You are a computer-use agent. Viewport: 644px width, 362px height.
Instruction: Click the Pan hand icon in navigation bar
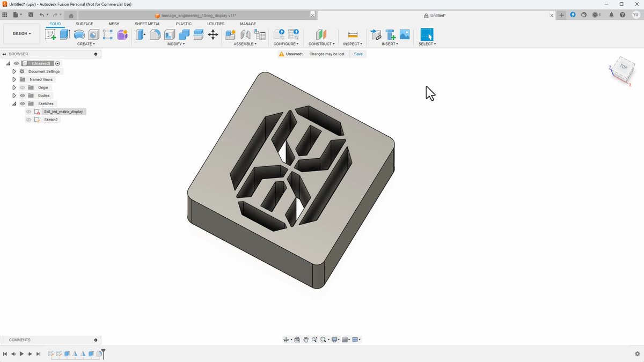coord(306,339)
